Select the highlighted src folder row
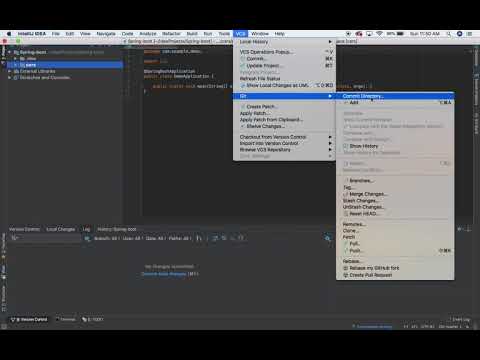The width and height of the screenshot is (480, 360). 65,65
